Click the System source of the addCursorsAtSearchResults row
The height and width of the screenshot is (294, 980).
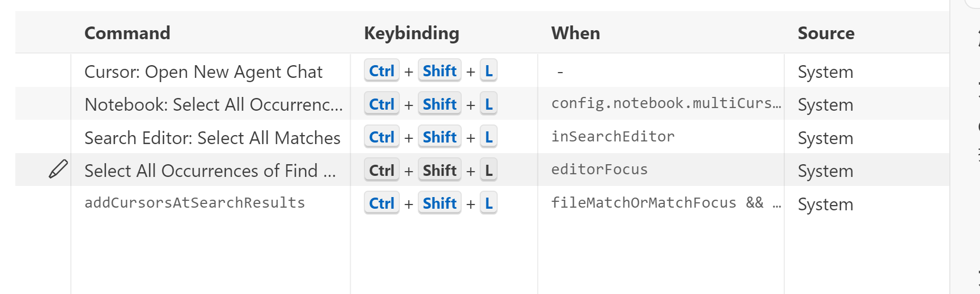click(x=825, y=204)
